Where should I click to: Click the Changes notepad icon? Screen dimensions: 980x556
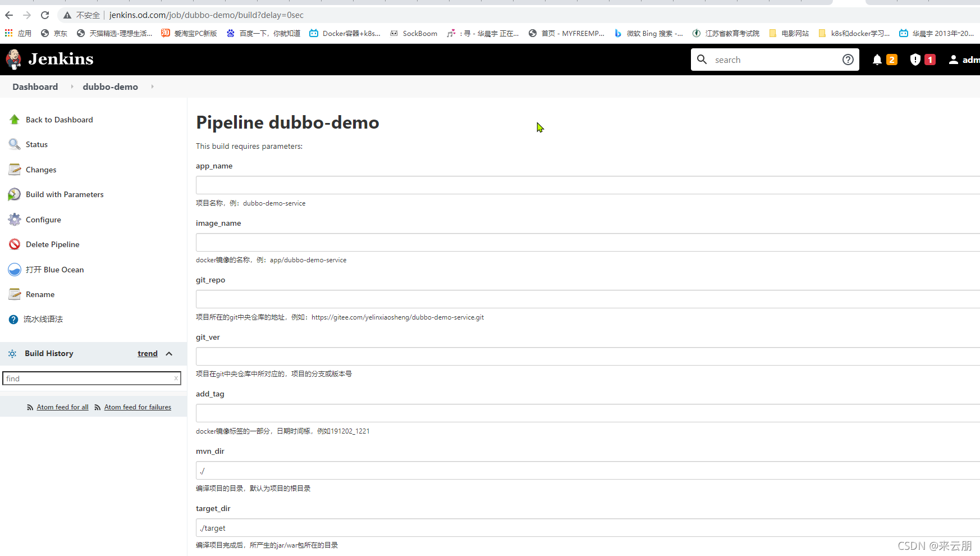[15, 170]
